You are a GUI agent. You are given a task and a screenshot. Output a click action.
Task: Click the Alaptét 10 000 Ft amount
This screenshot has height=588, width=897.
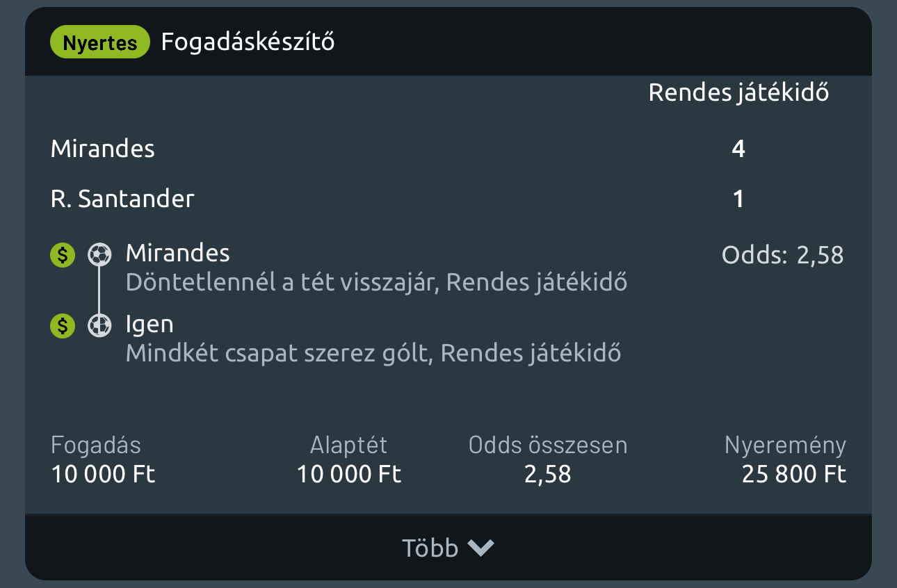349,474
